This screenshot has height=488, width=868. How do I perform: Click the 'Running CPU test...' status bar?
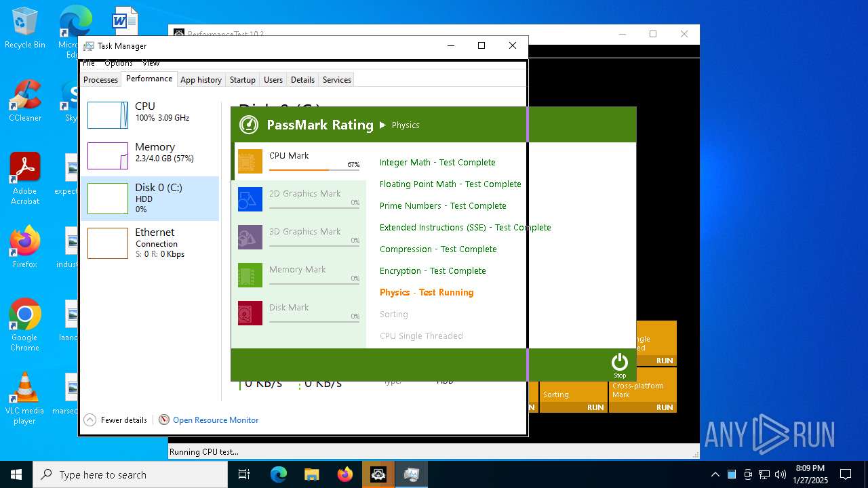(x=434, y=452)
